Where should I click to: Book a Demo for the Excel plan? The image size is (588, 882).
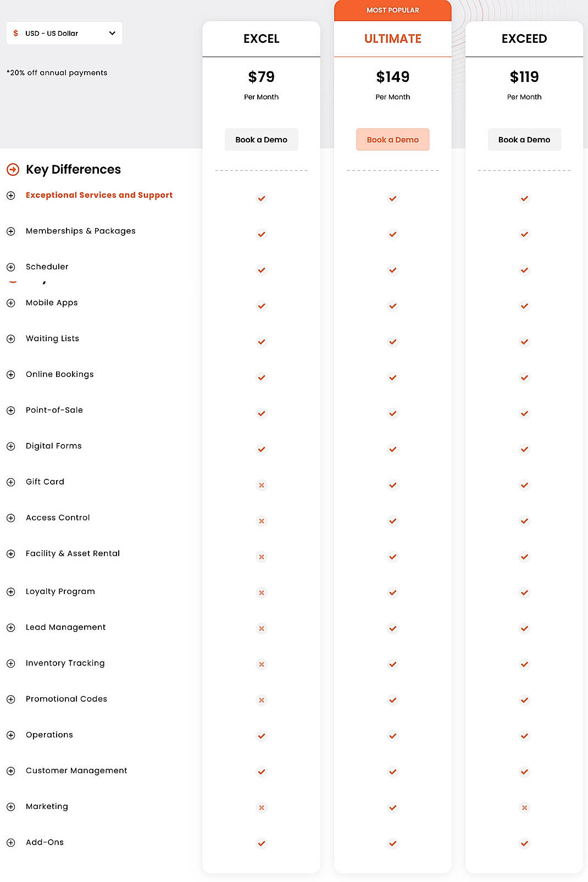[x=261, y=139]
